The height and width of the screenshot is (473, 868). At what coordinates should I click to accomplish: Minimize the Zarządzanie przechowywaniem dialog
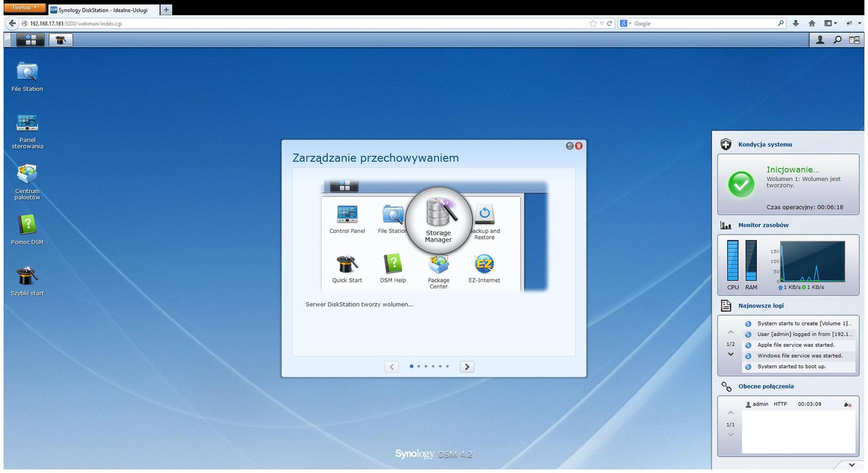coord(570,146)
